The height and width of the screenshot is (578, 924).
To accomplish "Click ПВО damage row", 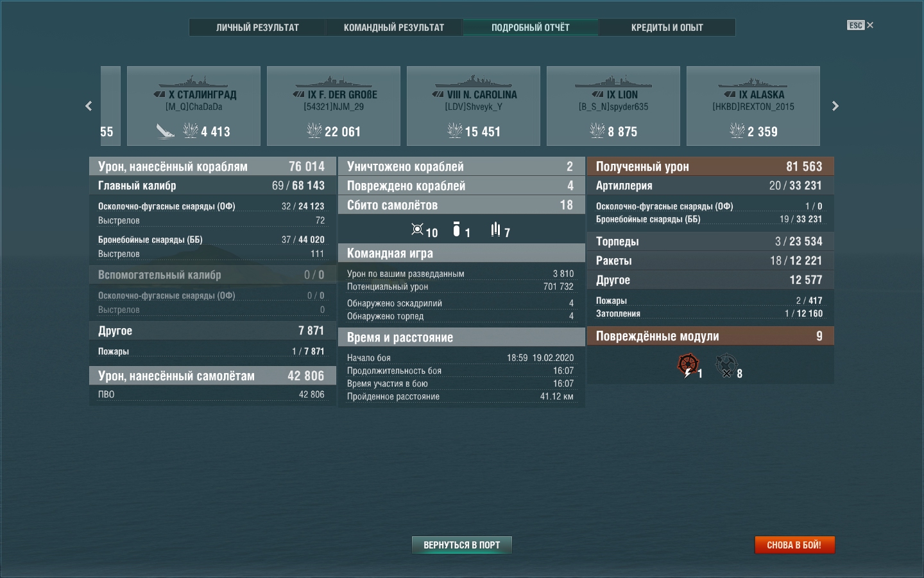I will click(x=212, y=394).
